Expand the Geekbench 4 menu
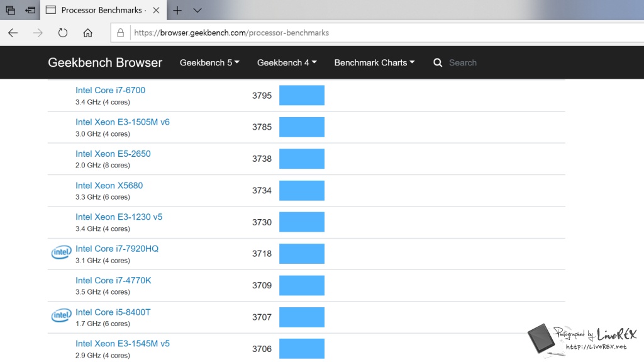 287,62
